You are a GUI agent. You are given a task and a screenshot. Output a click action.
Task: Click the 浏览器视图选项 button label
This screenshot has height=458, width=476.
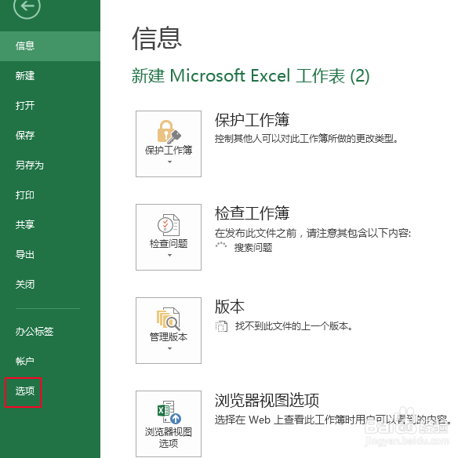[169, 438]
